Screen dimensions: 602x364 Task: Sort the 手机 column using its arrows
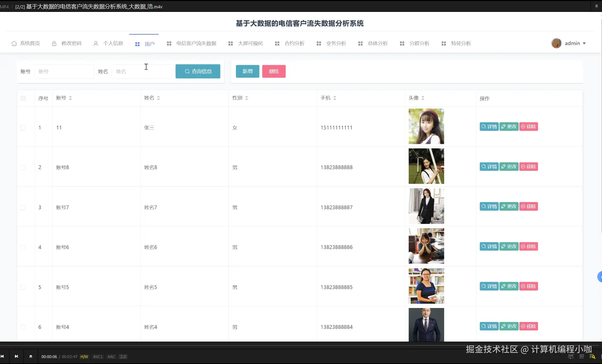pyautogui.click(x=335, y=98)
